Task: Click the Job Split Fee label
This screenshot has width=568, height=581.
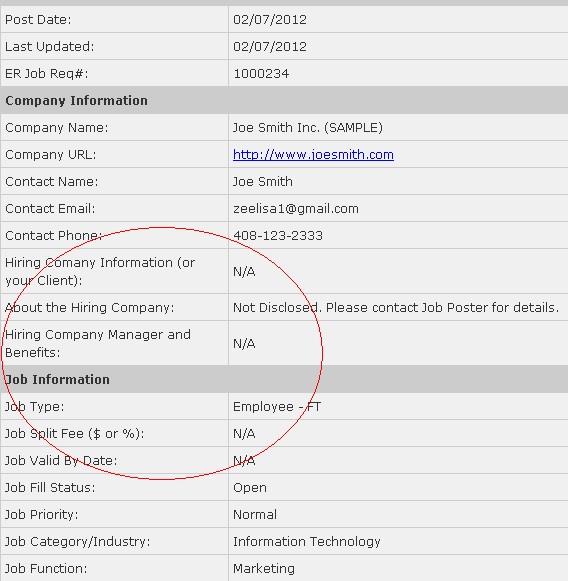Action: click(x=74, y=434)
